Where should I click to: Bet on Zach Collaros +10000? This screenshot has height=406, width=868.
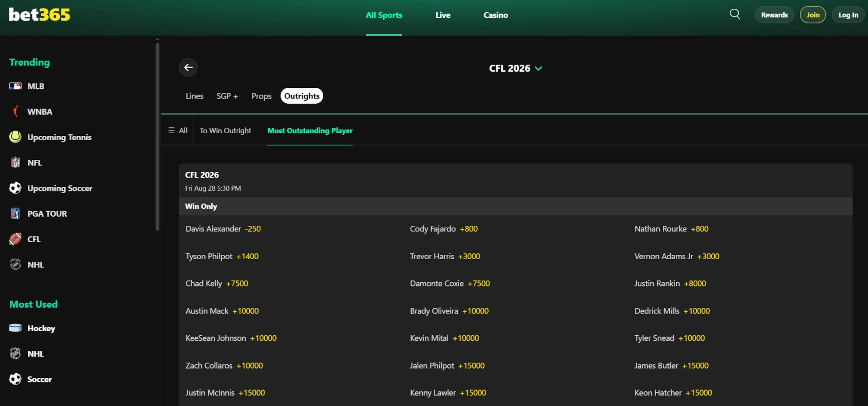click(224, 366)
